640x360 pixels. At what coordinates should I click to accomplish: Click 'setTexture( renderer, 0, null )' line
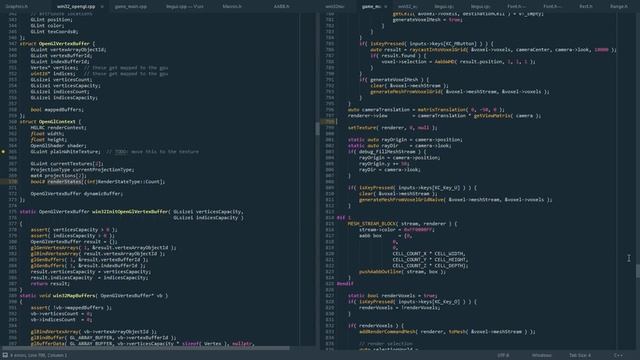click(x=392, y=127)
